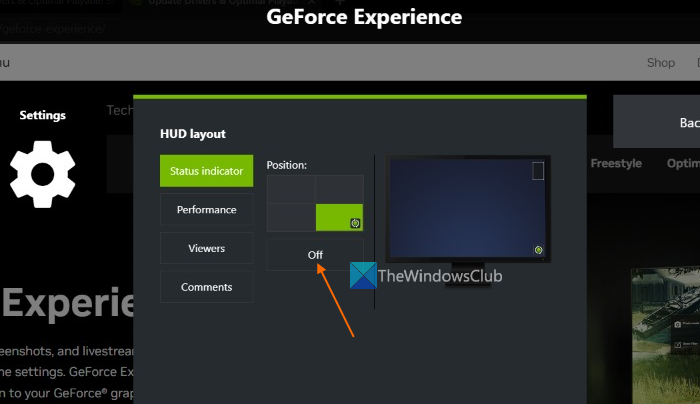Screen dimensions: 700x404
Task: Switch to the Viewers HUD option
Action: coord(206,248)
